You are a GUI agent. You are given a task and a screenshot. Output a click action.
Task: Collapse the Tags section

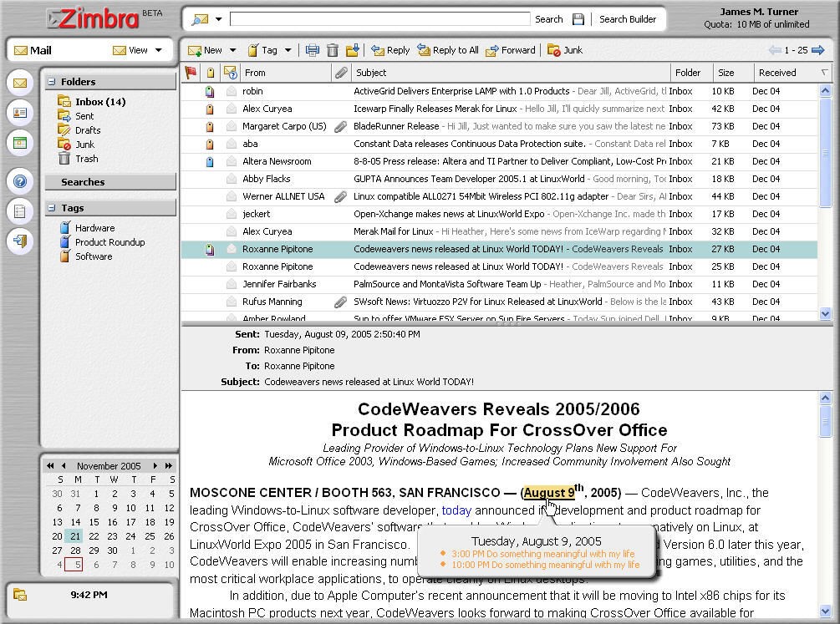pyautogui.click(x=52, y=208)
